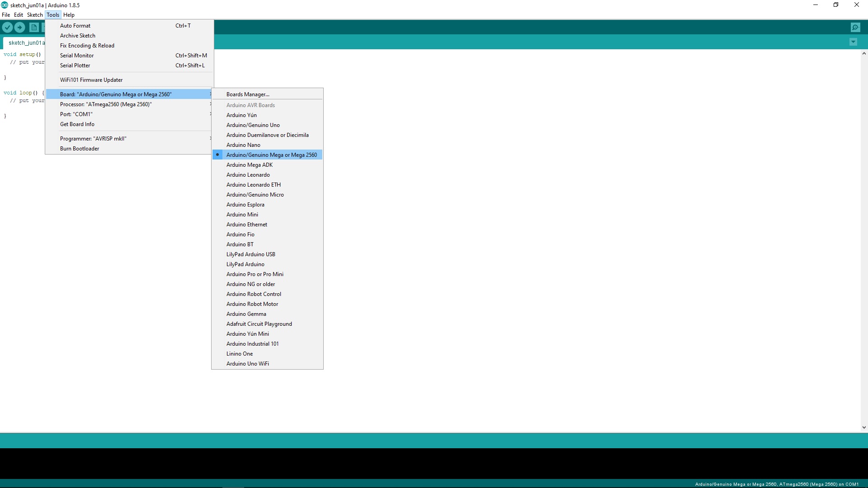
Task: Select Arduino Robot Control board
Action: (267, 294)
